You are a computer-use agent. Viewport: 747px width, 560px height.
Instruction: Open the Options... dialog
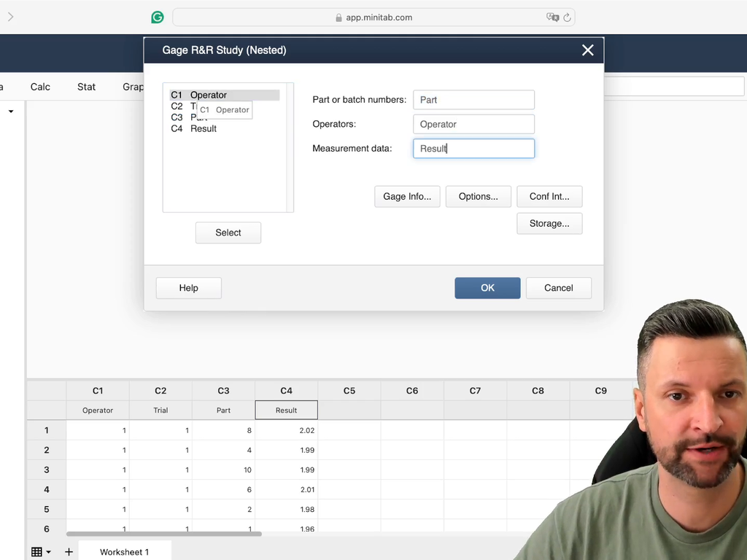479,197
